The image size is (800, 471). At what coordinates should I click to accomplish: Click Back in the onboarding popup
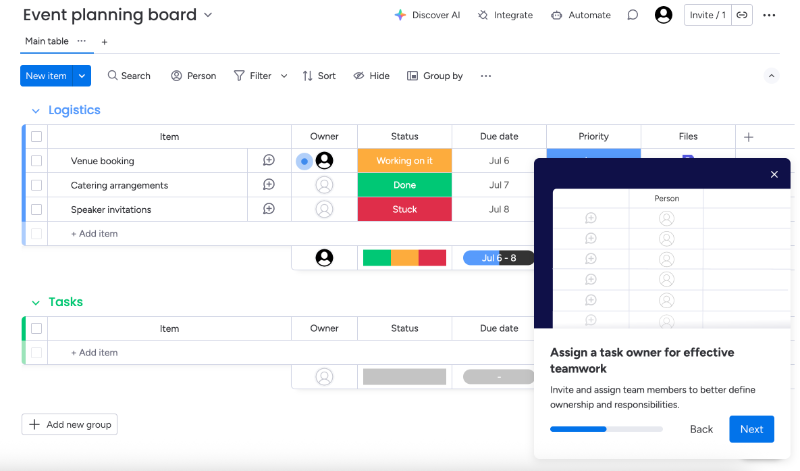point(701,429)
